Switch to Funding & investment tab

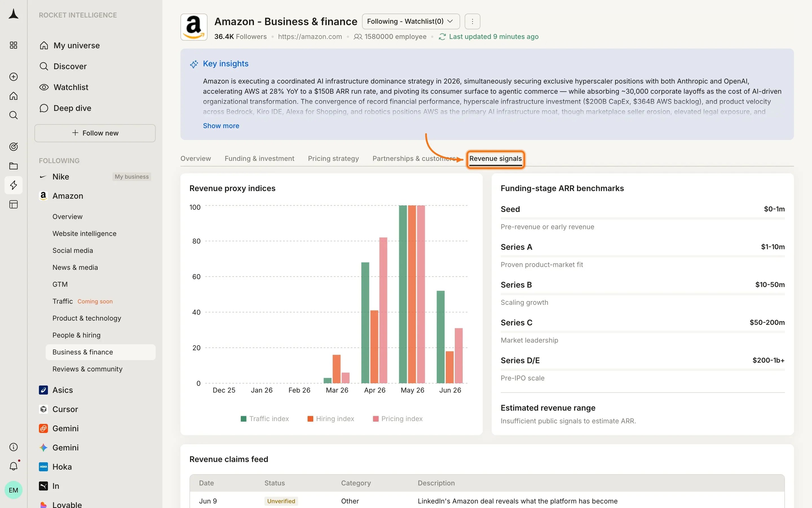pos(259,159)
